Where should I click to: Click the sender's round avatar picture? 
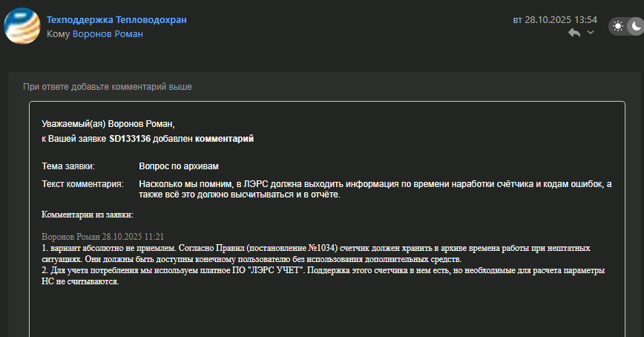22,27
